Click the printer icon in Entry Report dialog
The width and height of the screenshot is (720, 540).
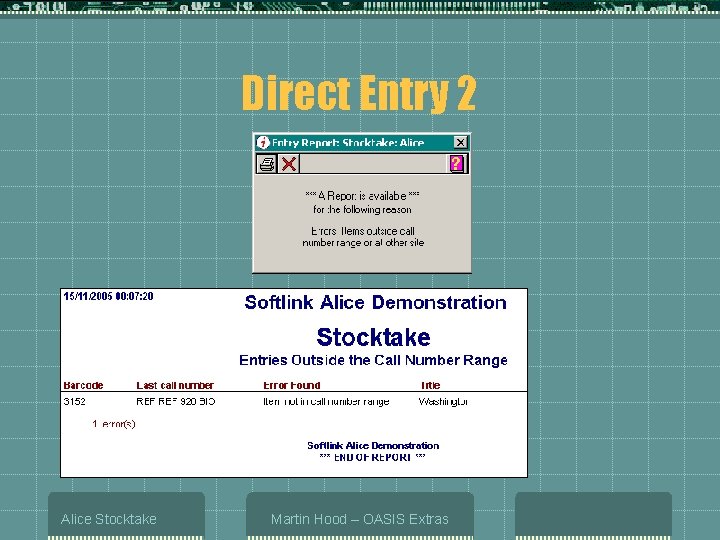pos(267,164)
